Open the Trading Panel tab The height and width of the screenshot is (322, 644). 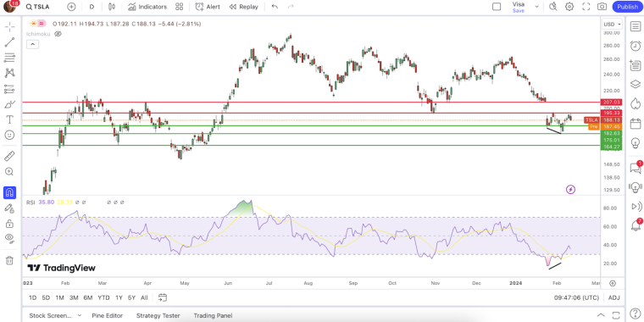pos(213,315)
